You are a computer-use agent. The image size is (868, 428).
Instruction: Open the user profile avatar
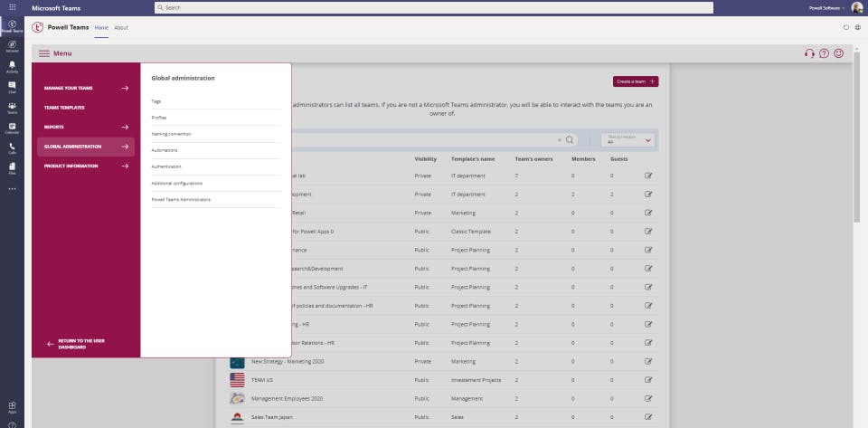857,8
